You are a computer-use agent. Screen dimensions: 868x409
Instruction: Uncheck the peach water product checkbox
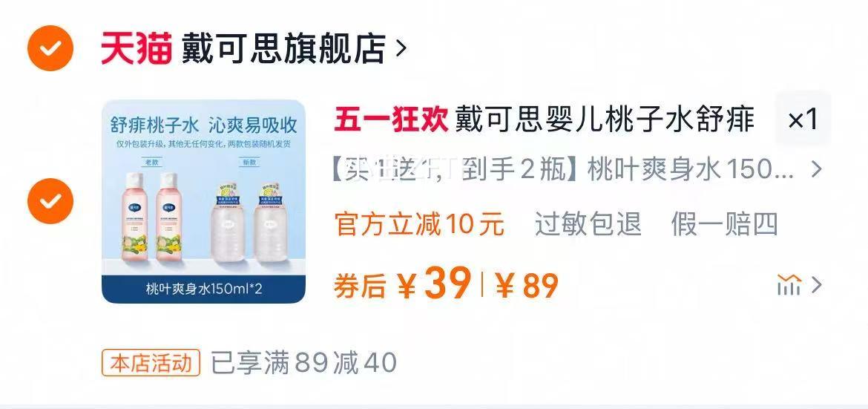(50, 200)
